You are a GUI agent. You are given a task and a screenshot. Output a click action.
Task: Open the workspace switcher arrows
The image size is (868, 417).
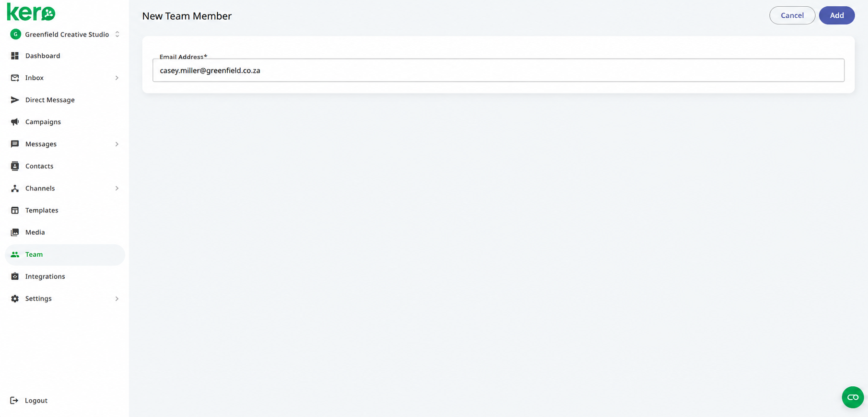click(117, 35)
